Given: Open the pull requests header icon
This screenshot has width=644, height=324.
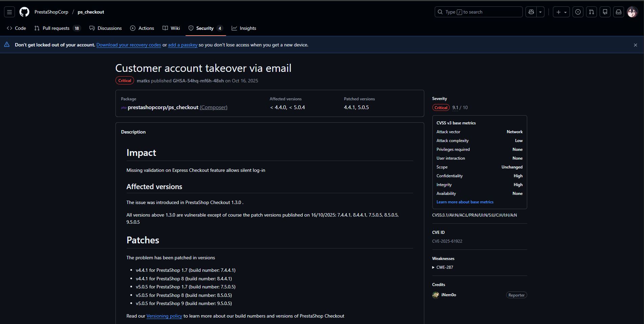Looking at the screenshot, I should pos(592,12).
